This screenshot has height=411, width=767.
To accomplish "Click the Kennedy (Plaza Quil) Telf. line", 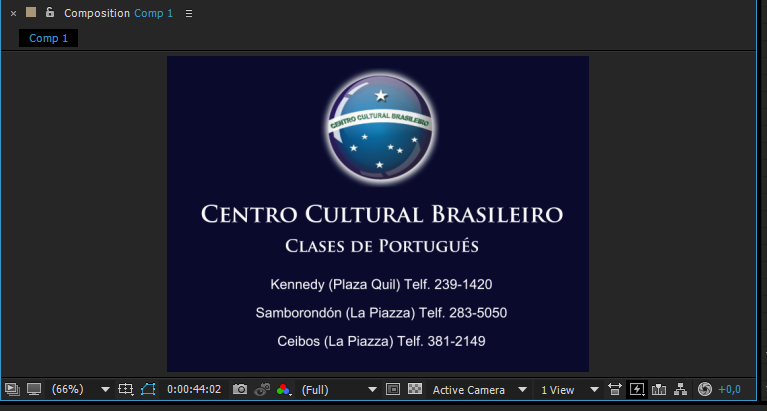I will coord(381,284).
